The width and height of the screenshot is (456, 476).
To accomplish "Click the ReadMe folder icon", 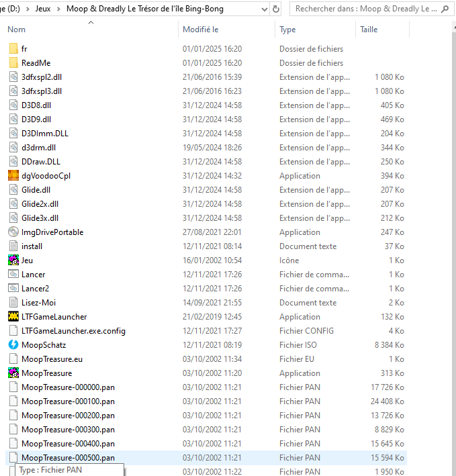I will tap(13, 63).
